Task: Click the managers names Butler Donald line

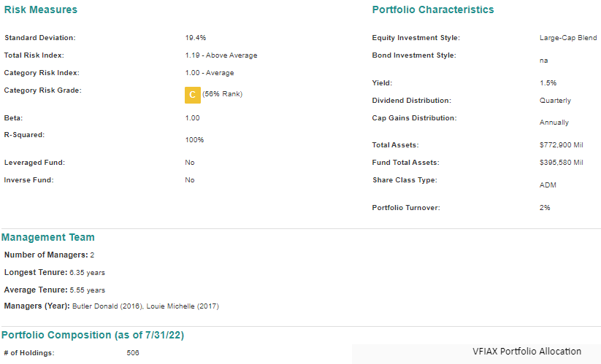Action: click(x=145, y=306)
